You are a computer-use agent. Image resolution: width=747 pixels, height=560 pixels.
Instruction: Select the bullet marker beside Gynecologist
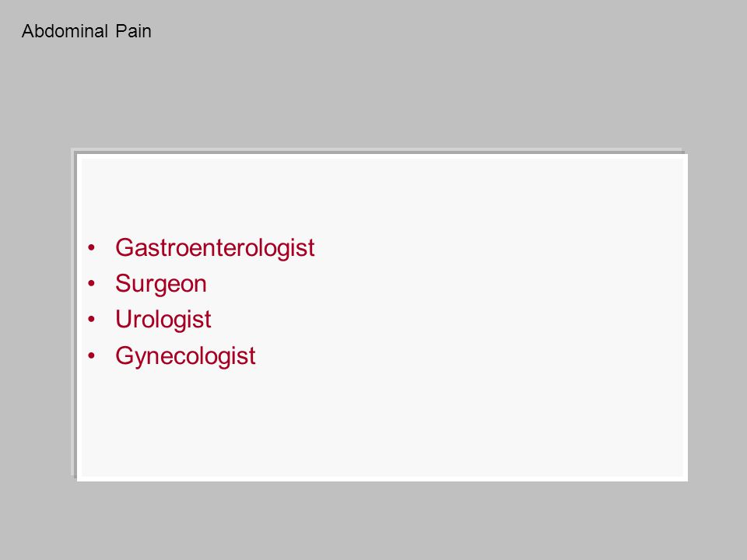coord(92,355)
